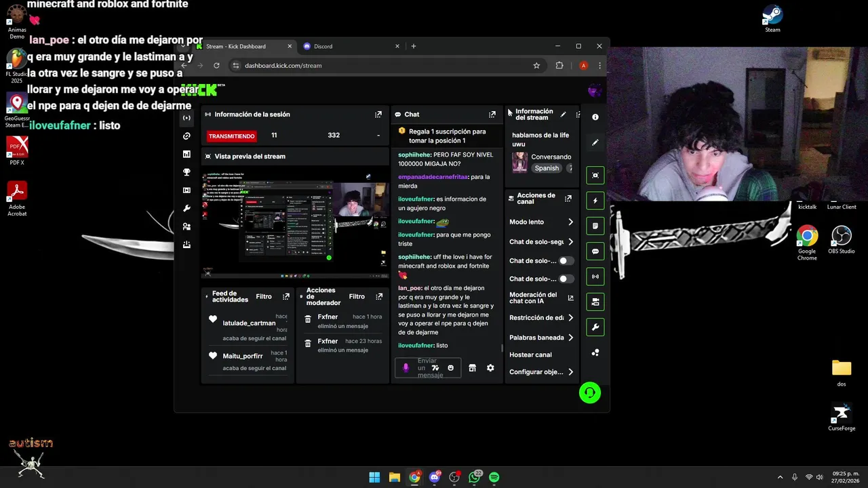The height and width of the screenshot is (488, 868).
Task: Open the stream section in left sidebar
Action: (186, 118)
